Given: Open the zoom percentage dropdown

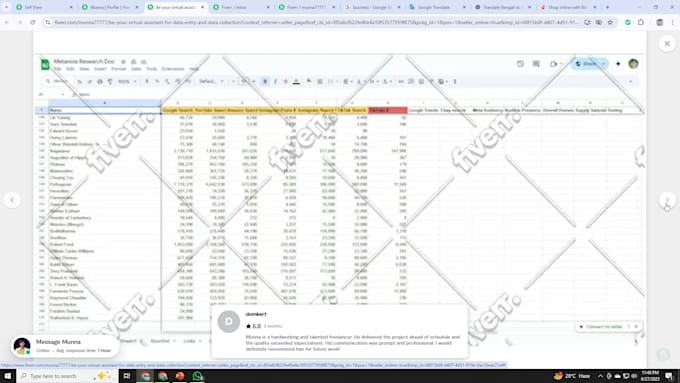Looking at the screenshot, I should pos(128,82).
